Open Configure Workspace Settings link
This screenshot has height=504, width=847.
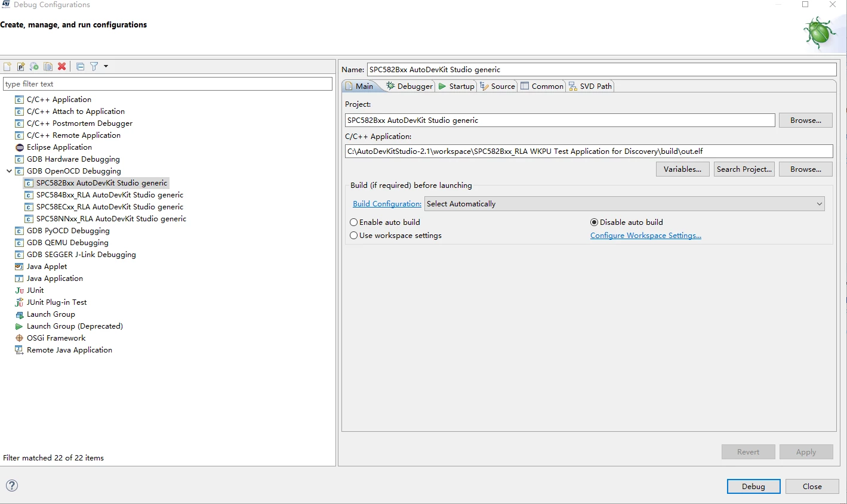point(646,236)
